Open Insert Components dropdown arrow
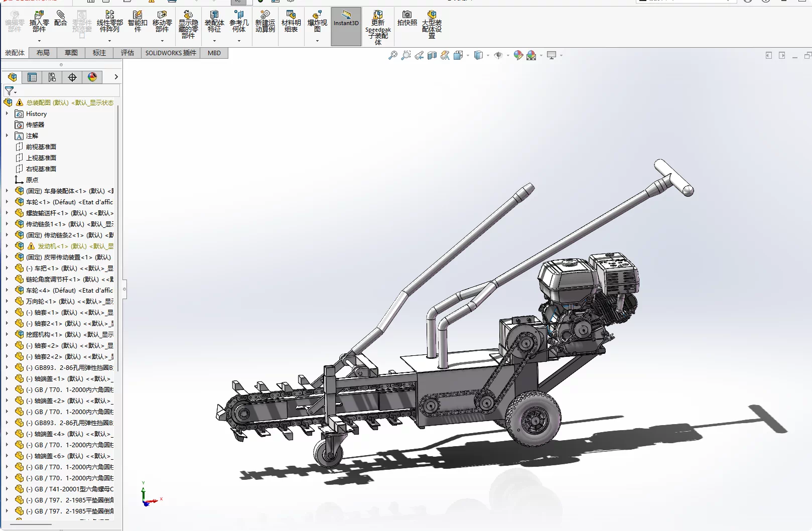 [x=39, y=41]
